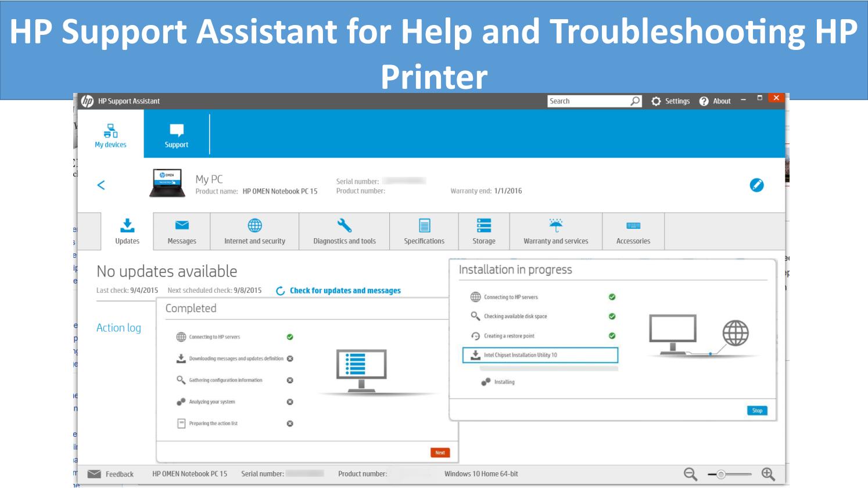The height and width of the screenshot is (488, 868).
Task: Edit device info with pencil icon
Action: click(756, 185)
